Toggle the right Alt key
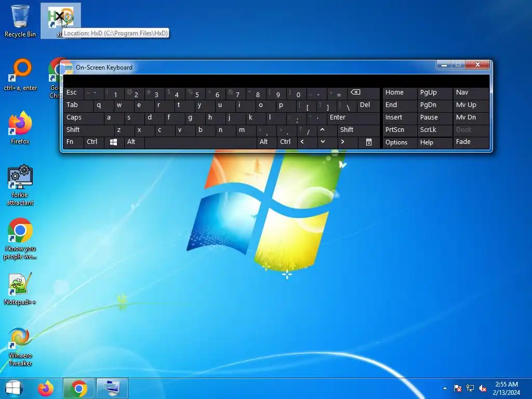 pos(267,142)
